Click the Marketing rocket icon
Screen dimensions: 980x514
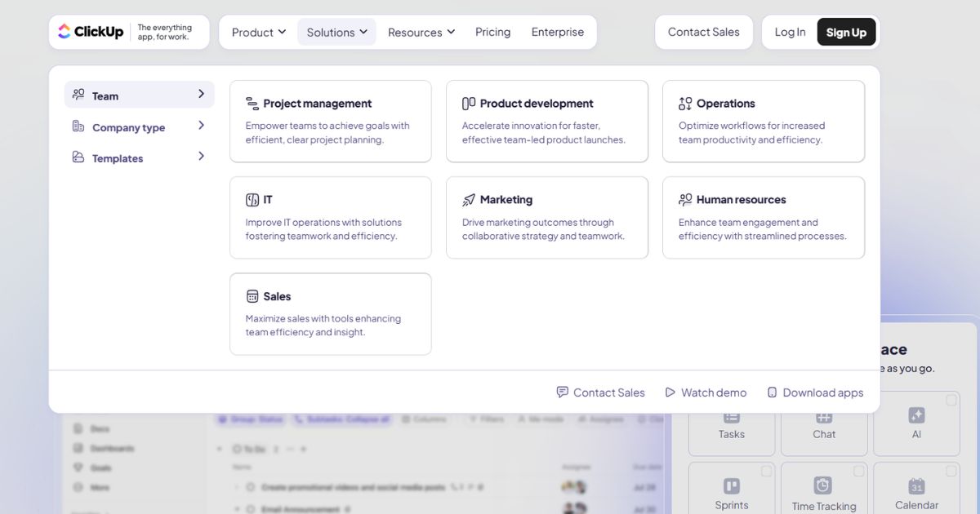click(469, 200)
